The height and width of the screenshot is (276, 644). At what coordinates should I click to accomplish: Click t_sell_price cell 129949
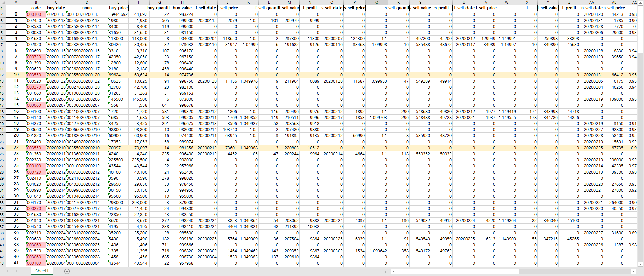pyautogui.click(x=486, y=39)
